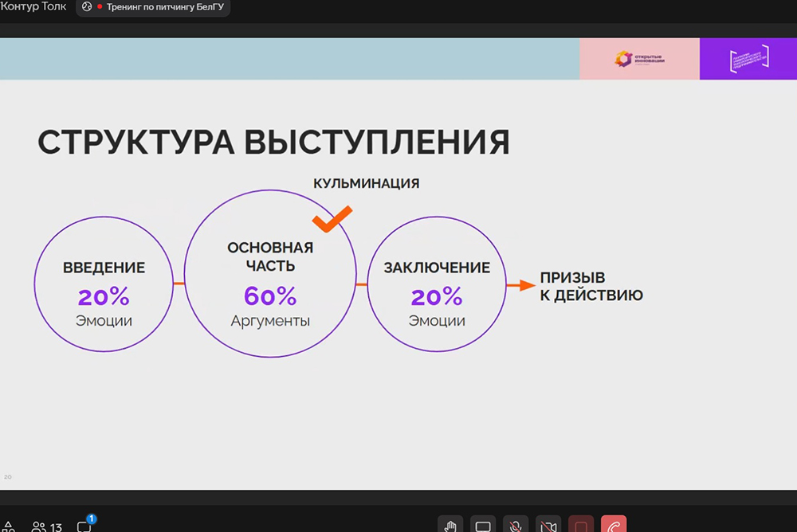Toggle the disabled camera button
Viewport: 797px width, 532px height.
[548, 526]
